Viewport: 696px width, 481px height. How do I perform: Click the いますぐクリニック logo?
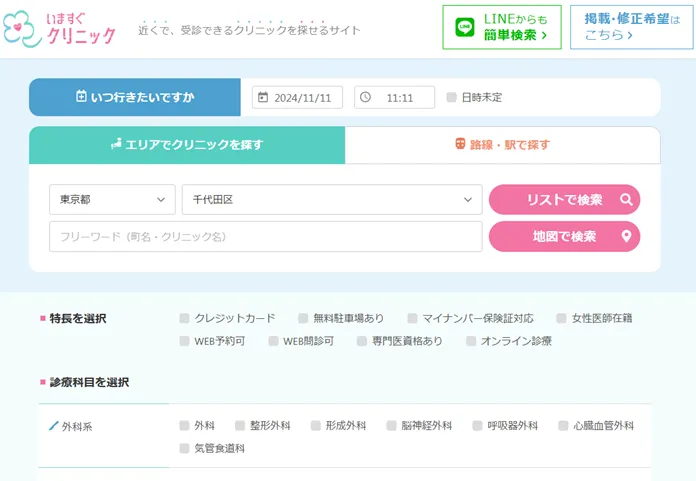[60, 28]
